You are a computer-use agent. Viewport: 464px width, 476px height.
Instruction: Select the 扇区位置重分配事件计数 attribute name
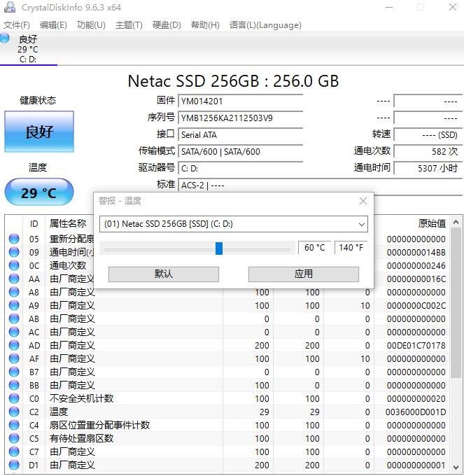[100, 426]
